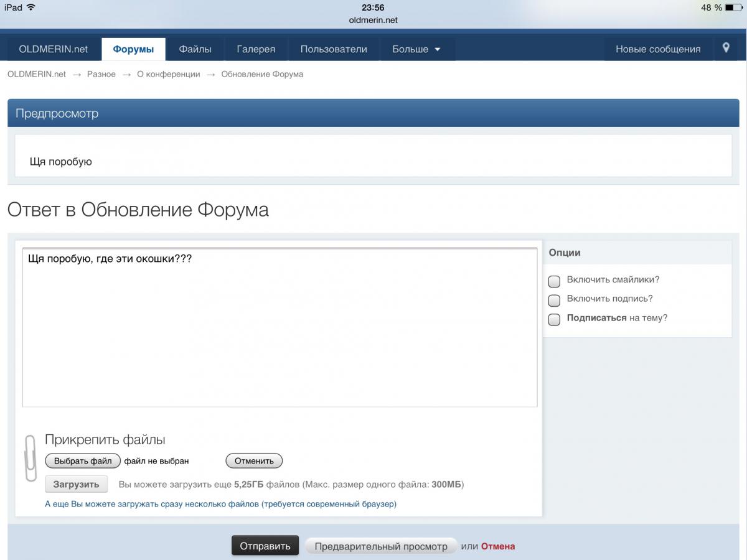
Task: Tap the 23:56 clock in status bar
Action: point(373,7)
